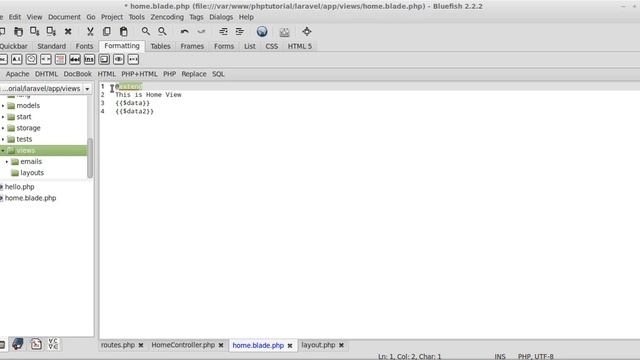Click the acronym 'A.I' formatting icon
The width and height of the screenshot is (640, 360).
click(x=16, y=60)
